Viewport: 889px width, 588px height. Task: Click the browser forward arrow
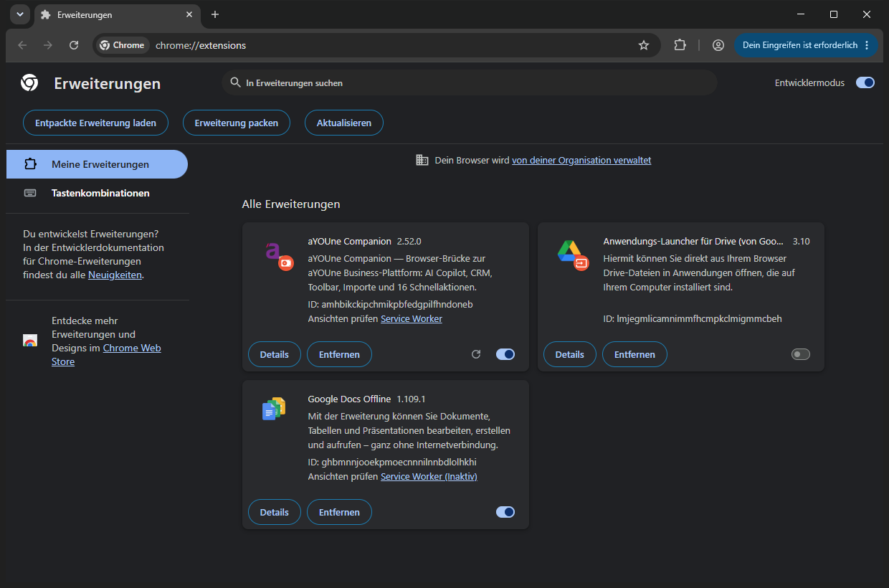48,45
